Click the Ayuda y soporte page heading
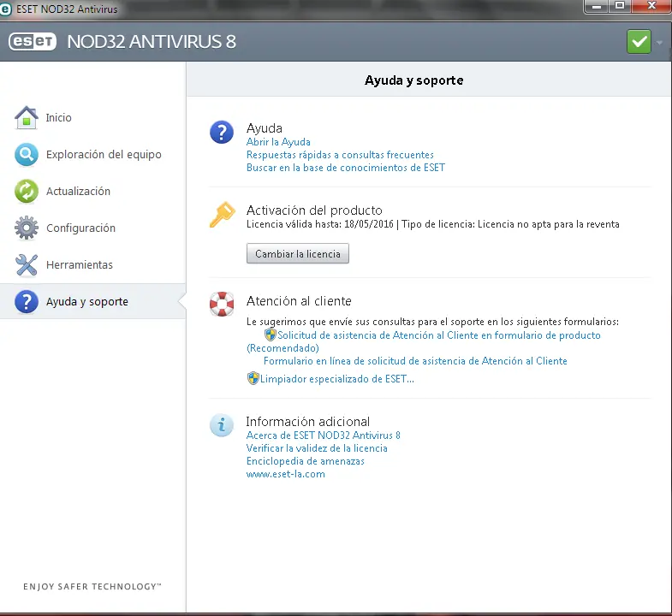This screenshot has width=672, height=616. [x=413, y=80]
